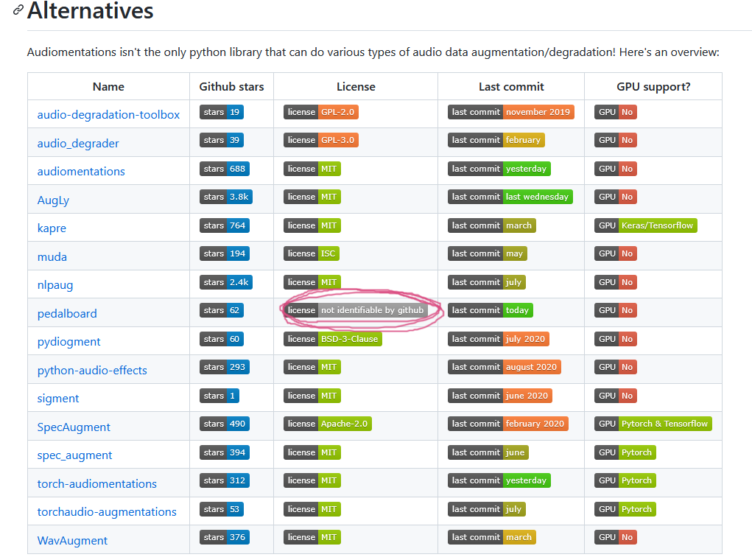The width and height of the screenshot is (752, 560).
Task: Click the last commit may badge
Action: pyautogui.click(x=488, y=253)
